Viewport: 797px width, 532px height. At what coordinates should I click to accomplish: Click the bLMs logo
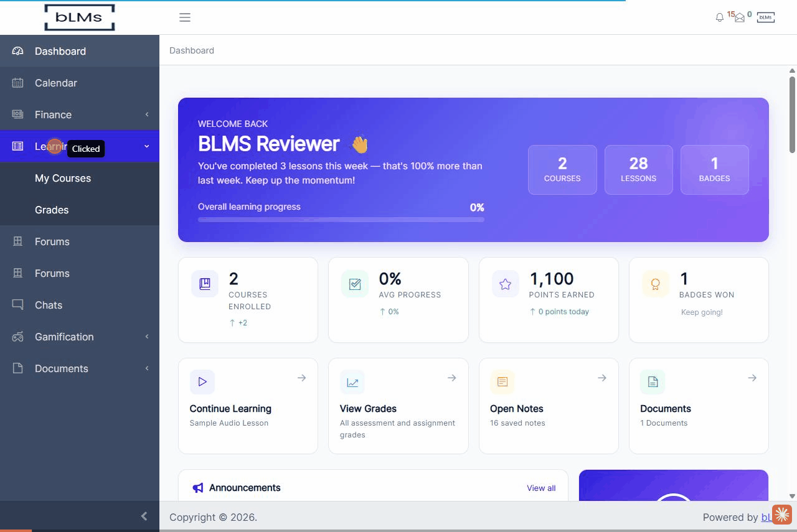tap(80, 17)
